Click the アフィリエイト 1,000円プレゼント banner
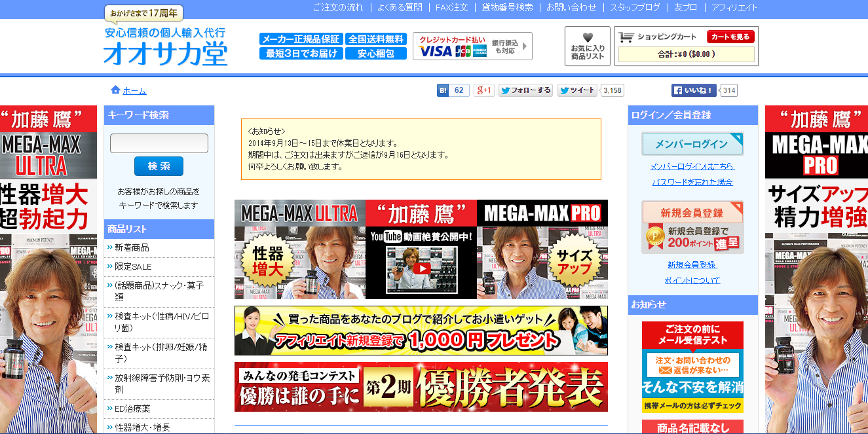868x434 pixels. coord(421,331)
